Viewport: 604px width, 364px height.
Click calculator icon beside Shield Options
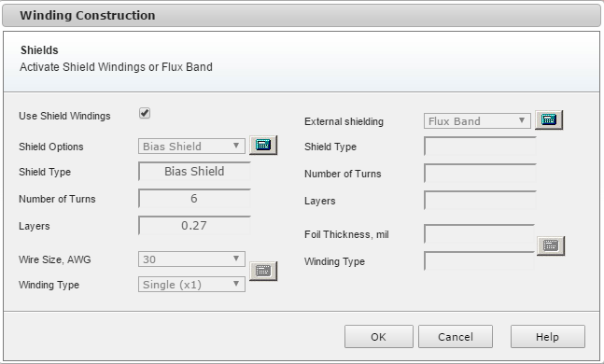click(x=263, y=146)
